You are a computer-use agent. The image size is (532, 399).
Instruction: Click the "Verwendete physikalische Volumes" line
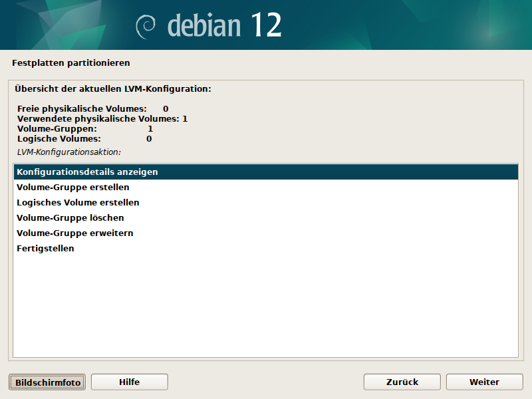point(102,118)
